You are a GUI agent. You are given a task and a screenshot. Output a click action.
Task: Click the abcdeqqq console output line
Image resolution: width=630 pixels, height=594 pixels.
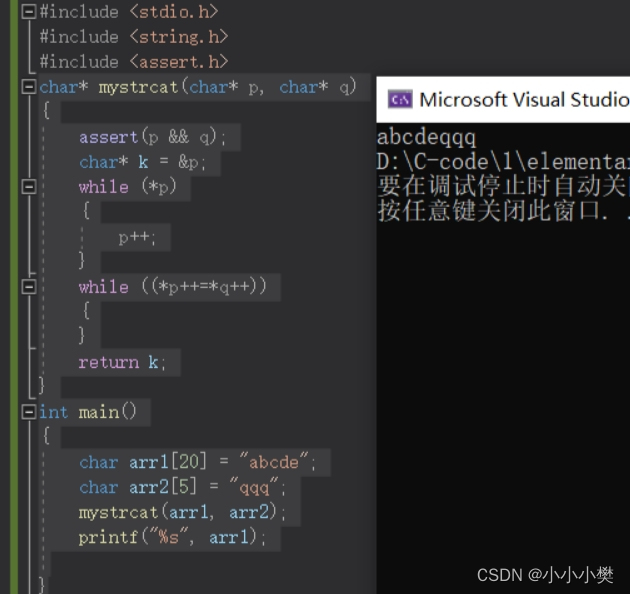click(426, 137)
